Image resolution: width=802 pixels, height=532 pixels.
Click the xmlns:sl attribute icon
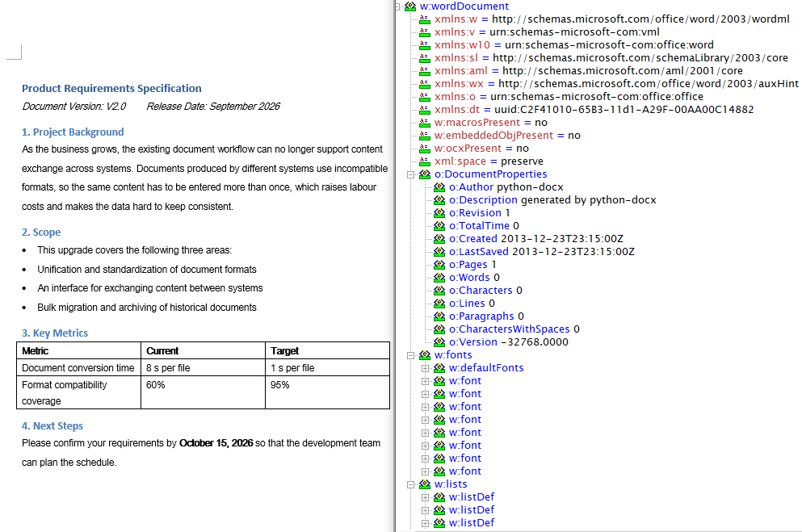425,58
